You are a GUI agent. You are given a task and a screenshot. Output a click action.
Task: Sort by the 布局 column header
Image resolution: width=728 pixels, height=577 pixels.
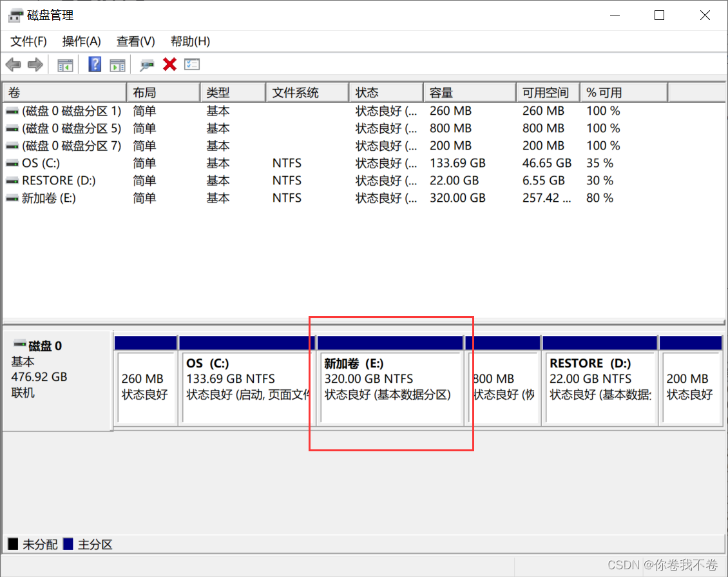pyautogui.click(x=164, y=92)
